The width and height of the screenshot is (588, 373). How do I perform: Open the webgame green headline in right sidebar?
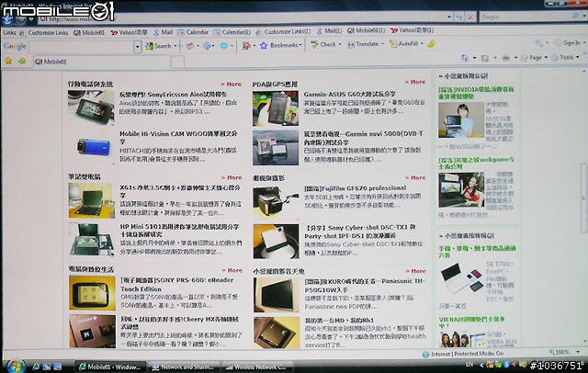[476, 163]
